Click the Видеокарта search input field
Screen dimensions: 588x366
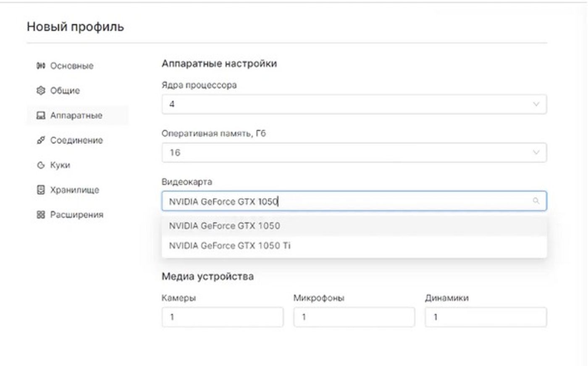pyautogui.click(x=354, y=201)
